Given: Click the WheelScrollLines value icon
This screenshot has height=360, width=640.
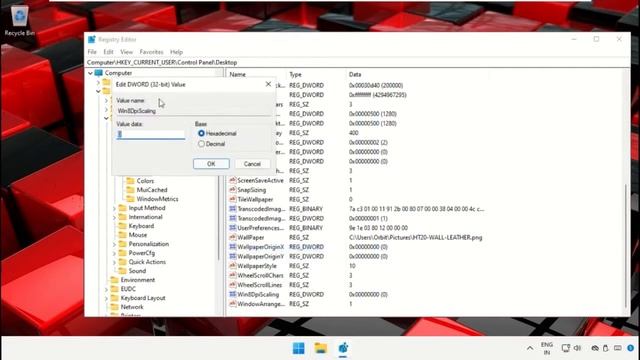Looking at the screenshot, I should (x=233, y=285).
